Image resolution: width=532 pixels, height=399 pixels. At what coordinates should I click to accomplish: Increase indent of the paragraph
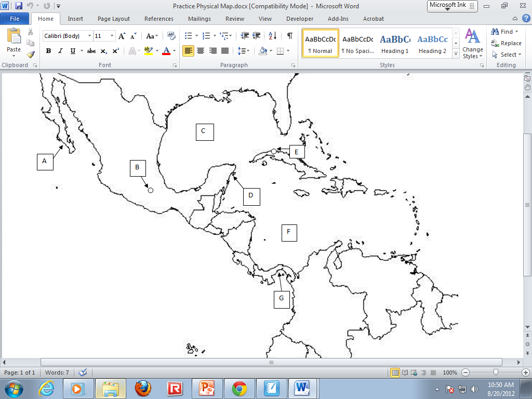(x=256, y=36)
